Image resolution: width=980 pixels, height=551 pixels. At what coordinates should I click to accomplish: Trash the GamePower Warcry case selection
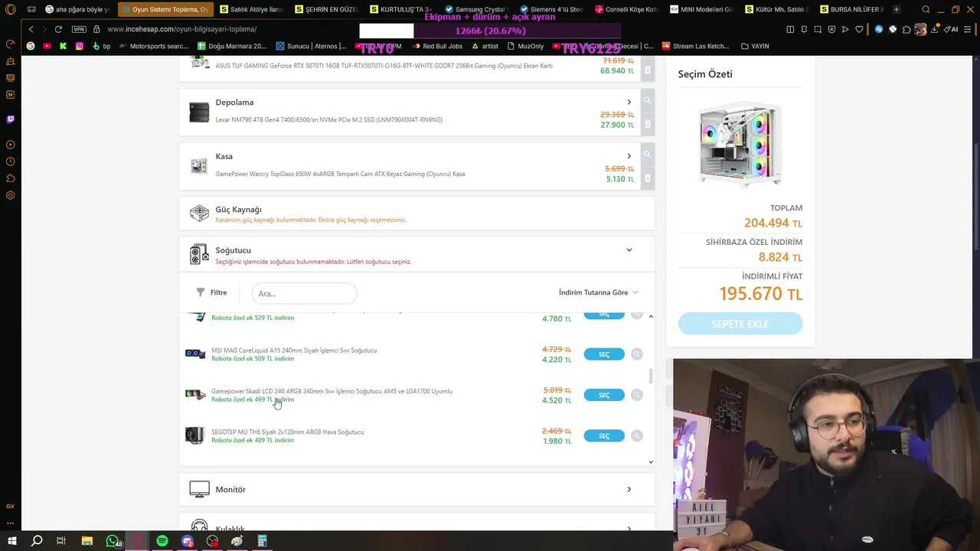(647, 178)
